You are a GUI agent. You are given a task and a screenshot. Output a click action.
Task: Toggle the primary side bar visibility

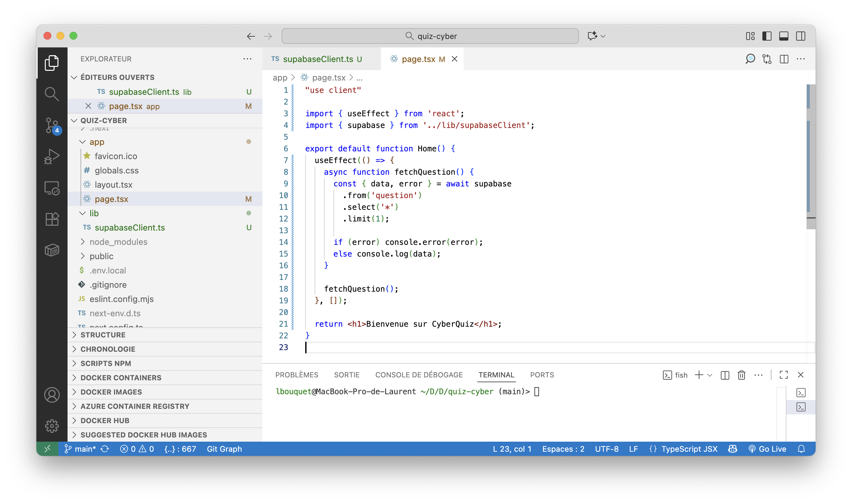pos(767,36)
